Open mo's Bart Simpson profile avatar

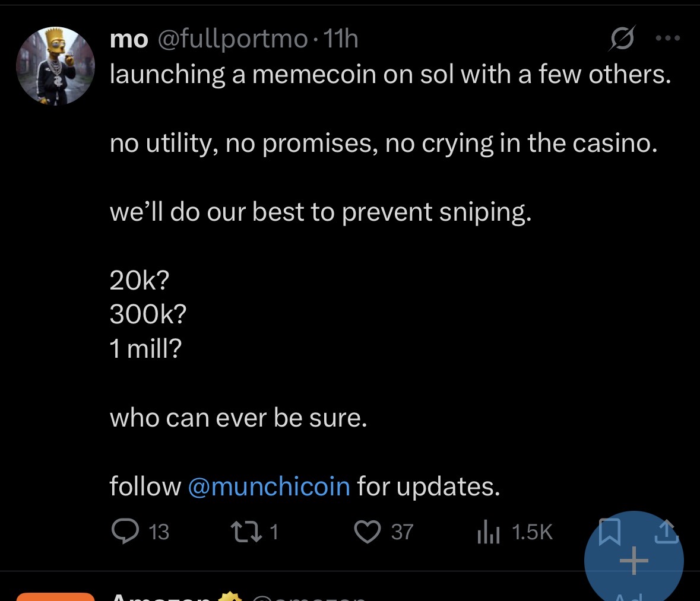55,66
